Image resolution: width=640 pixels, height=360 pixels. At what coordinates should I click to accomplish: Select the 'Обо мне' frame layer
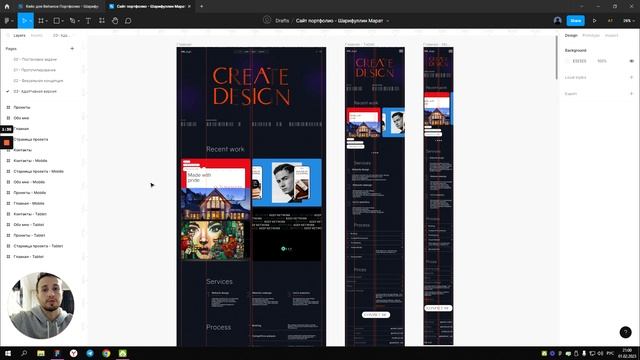21,118
